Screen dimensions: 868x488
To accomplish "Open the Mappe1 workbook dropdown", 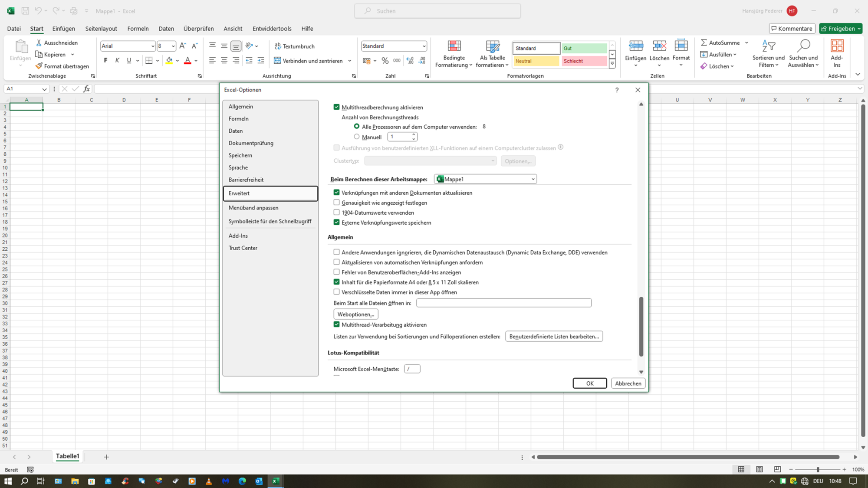I will point(533,179).
